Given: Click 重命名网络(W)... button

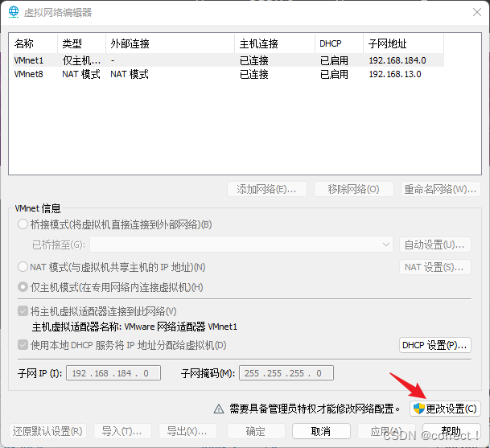Looking at the screenshot, I should pos(441,189).
